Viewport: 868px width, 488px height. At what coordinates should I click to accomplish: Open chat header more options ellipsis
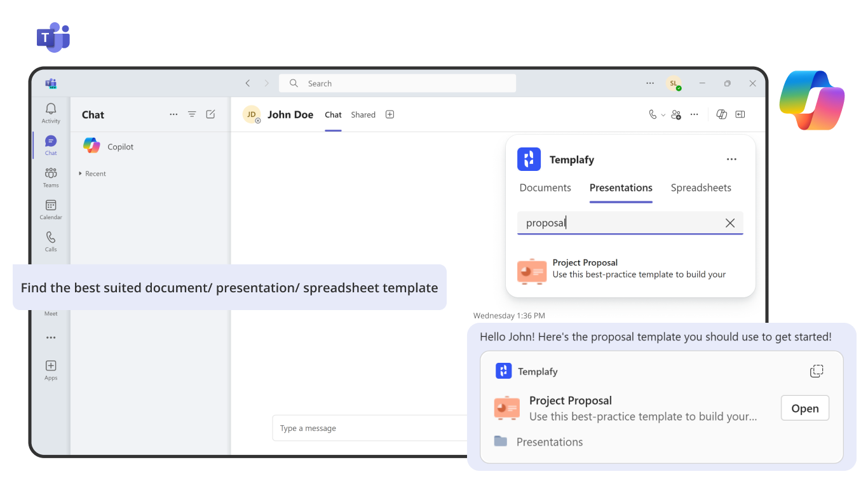[x=695, y=114]
